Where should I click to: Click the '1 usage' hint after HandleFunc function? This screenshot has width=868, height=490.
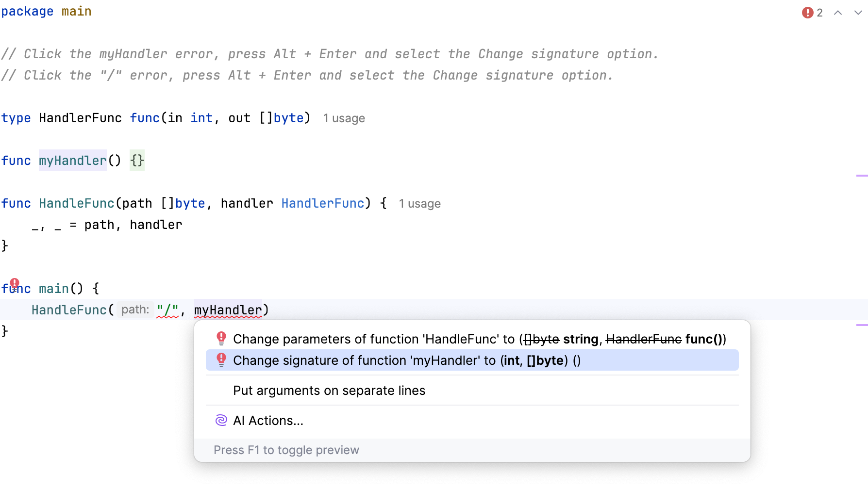pyautogui.click(x=420, y=204)
